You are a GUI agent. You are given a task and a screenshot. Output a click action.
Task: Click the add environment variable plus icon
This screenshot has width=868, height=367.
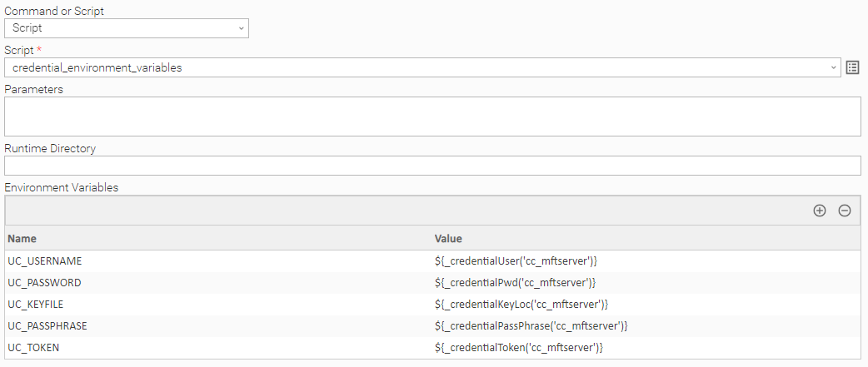click(x=819, y=211)
